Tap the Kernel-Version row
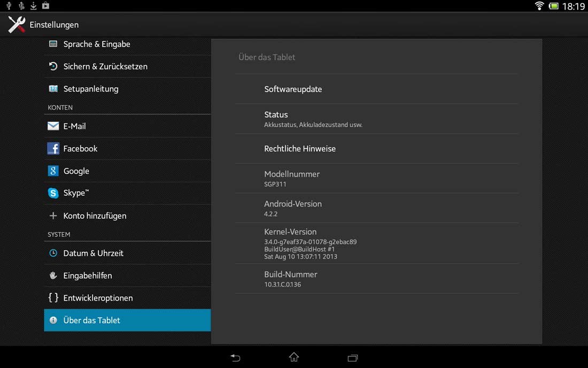The image size is (588, 368). click(376, 243)
